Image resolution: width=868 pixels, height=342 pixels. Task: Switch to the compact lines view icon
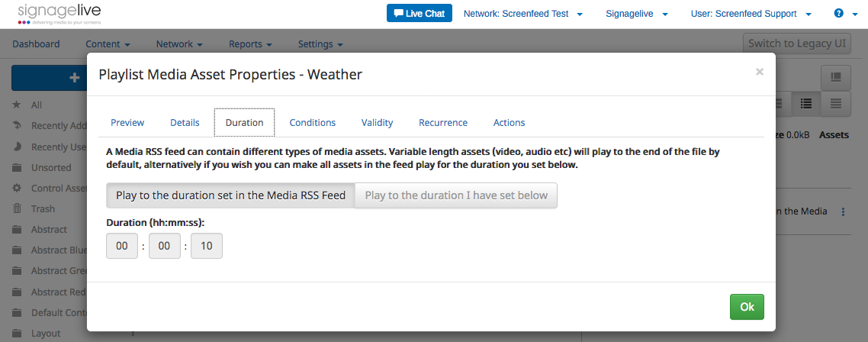[x=836, y=104]
